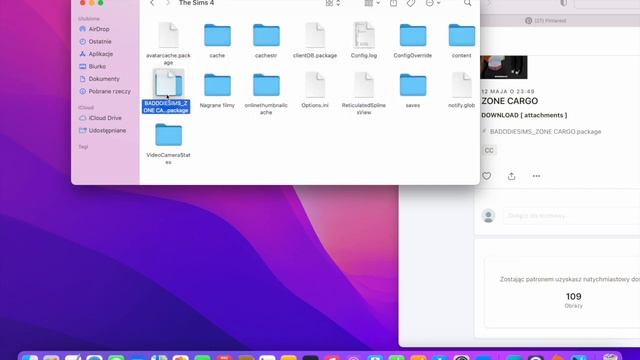Share the ZONE CARGO post
The image size is (640, 360).
(511, 176)
